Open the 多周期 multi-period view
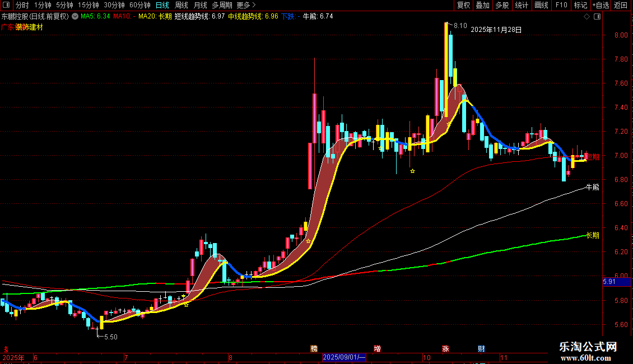 coord(222,5)
